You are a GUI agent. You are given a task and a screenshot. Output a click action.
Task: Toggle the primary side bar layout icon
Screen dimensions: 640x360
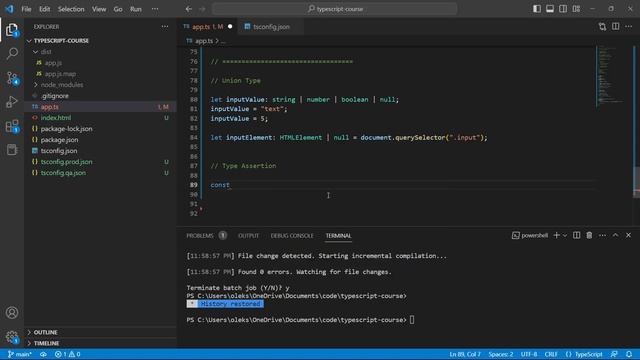(537, 9)
